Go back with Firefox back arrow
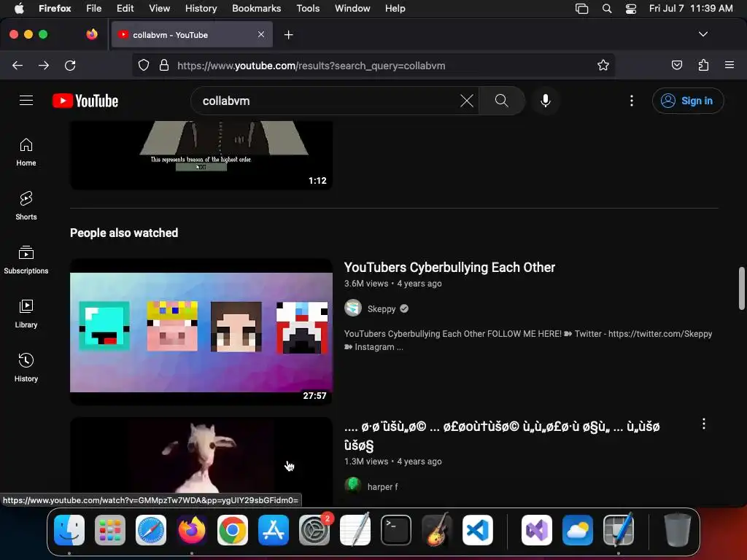The image size is (747, 560). (18, 65)
